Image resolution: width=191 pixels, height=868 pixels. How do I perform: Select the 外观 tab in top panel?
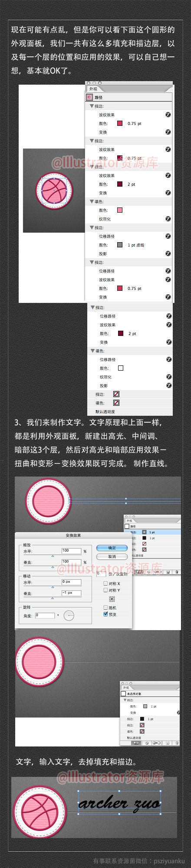(94, 89)
